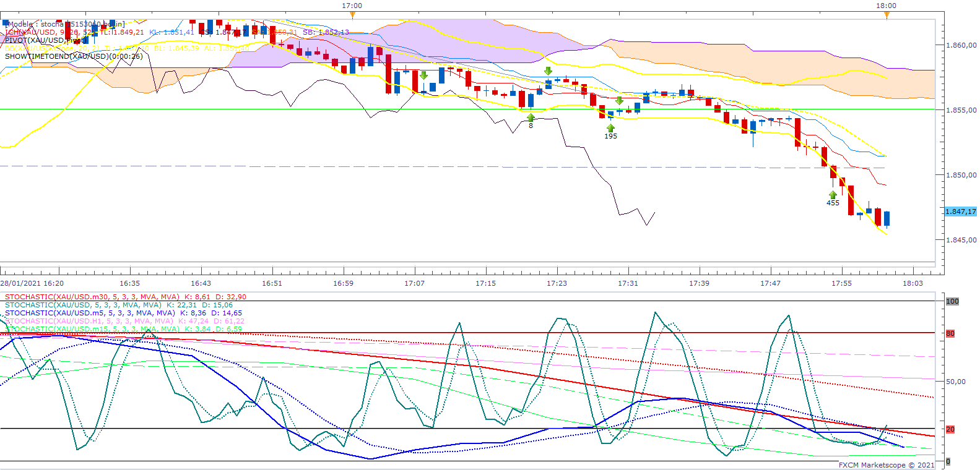This screenshot has width=980, height=470.
Task: Select the blue STOCHASTIC XAU/USD.m5 label
Action: coord(124,313)
